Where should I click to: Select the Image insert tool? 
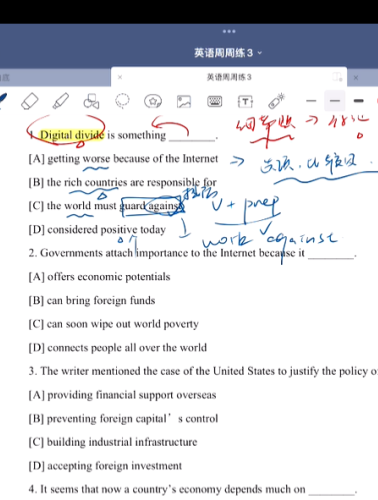pos(184,102)
